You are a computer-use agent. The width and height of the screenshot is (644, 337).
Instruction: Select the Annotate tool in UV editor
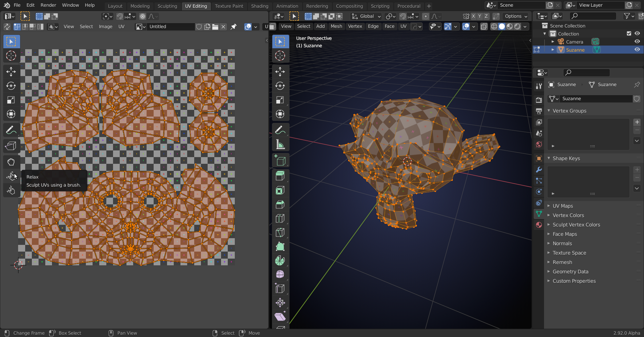11,130
